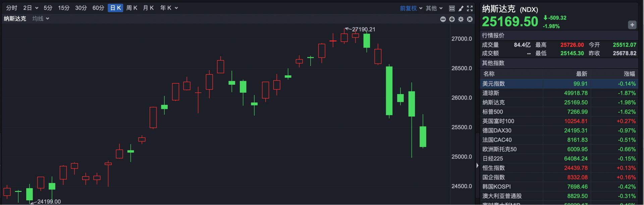
Task: Open the 均线 indicator dropdown
Action: coord(41,19)
